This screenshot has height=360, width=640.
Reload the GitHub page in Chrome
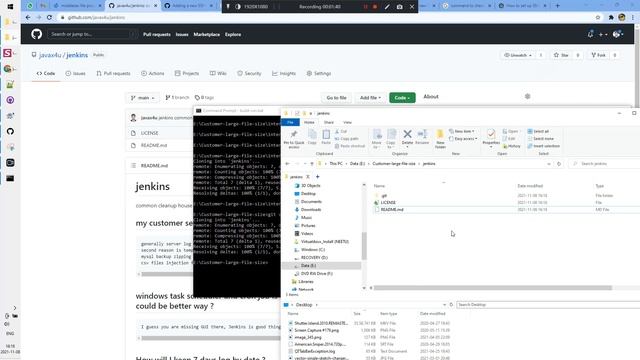pos(49,18)
